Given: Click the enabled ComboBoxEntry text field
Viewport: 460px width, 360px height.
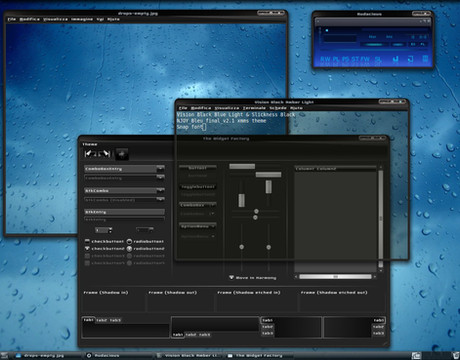Looking at the screenshot, I should pos(120,169).
